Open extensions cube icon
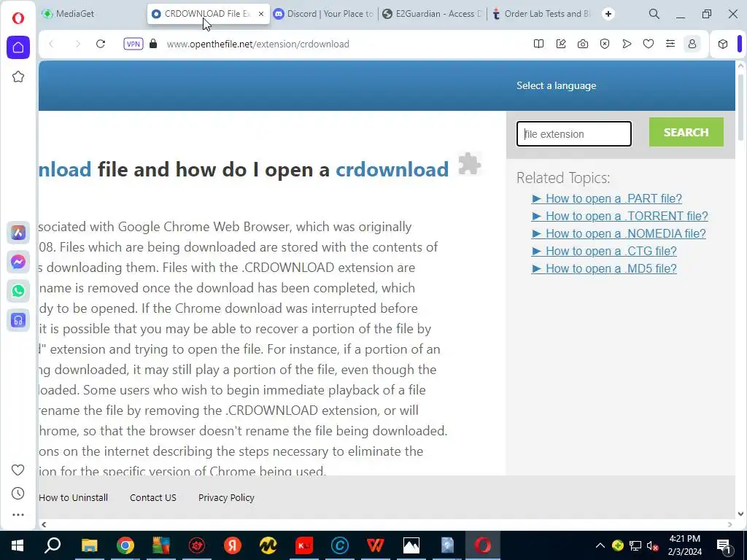Screen dimensions: 747x560 [x=723, y=44]
